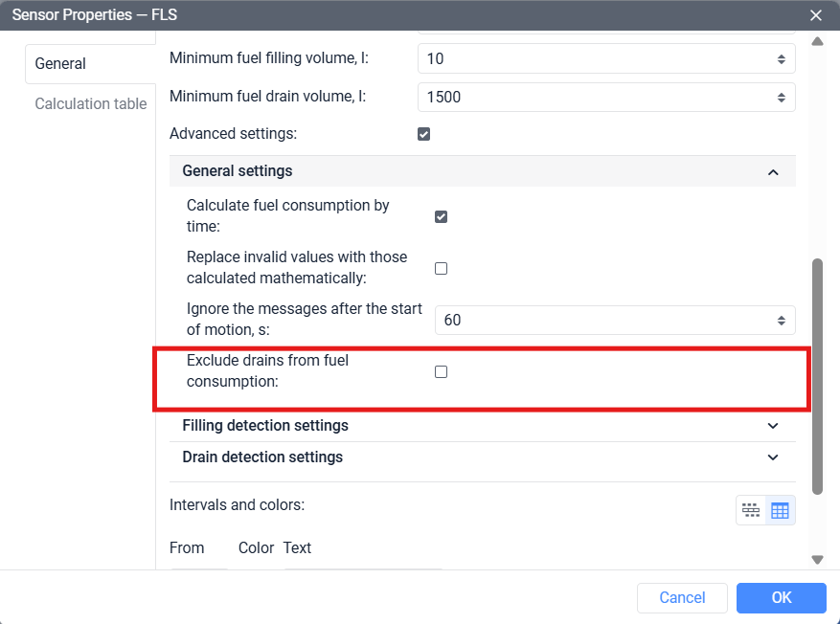Cancel the sensor properties dialog

pos(682,597)
